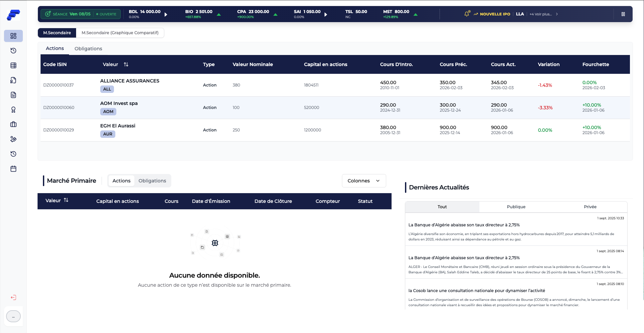Click the green up triangle next to MST
This screenshot has height=333, width=644.
coord(416,14)
